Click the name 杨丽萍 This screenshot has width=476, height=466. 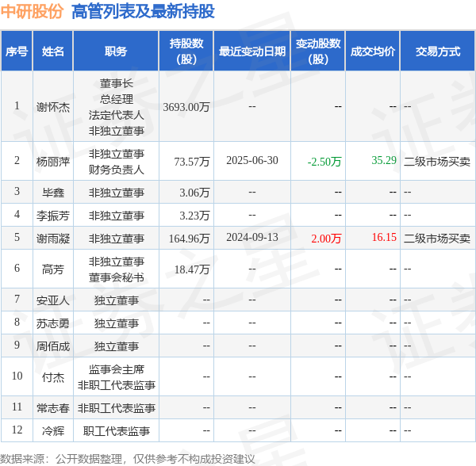point(53,162)
